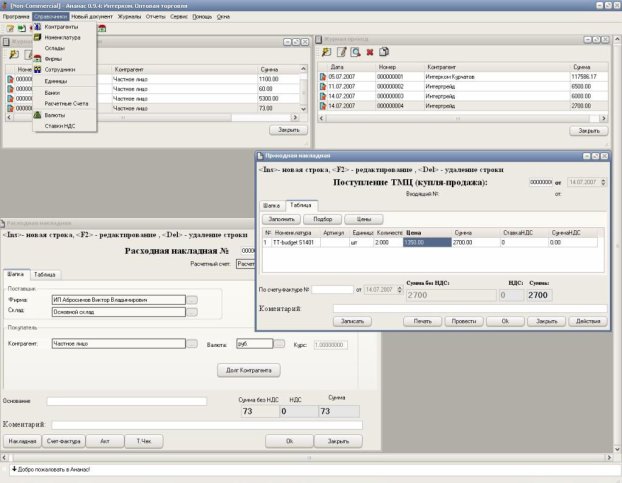Click down arrow of left journal vertical scrollbar
This screenshot has width=622, height=483.
coord(303,109)
